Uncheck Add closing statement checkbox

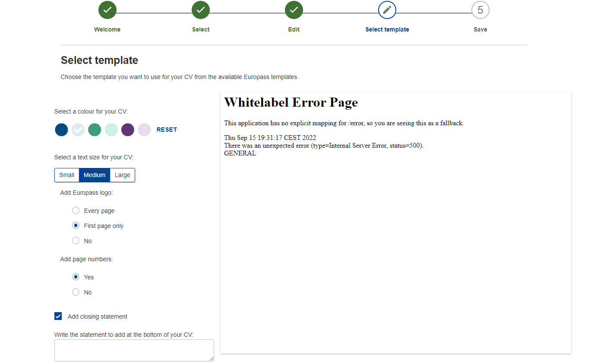pos(58,316)
